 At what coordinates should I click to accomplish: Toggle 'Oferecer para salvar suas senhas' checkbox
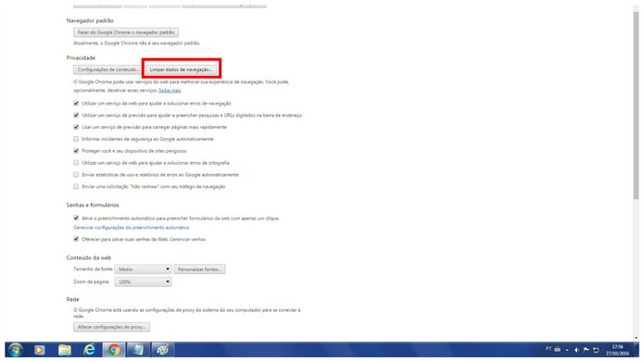76,239
